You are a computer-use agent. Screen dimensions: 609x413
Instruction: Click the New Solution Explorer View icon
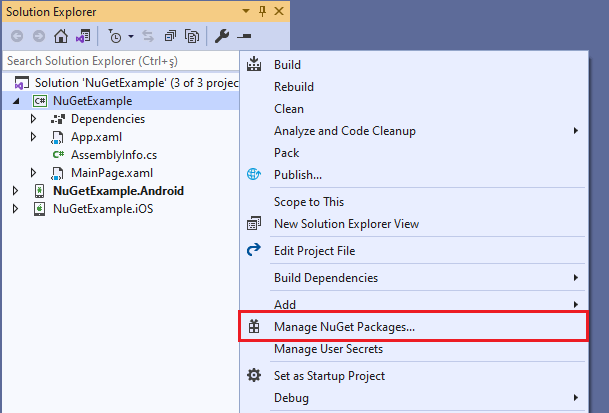coord(254,223)
